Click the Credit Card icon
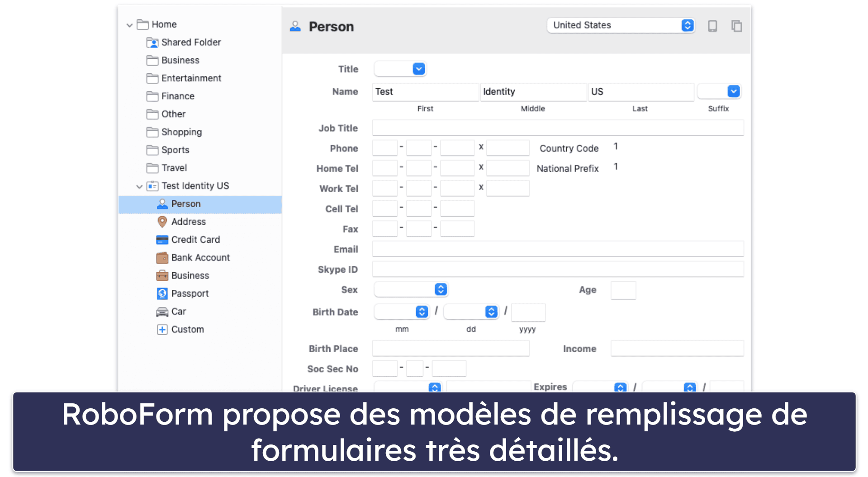 tap(162, 240)
